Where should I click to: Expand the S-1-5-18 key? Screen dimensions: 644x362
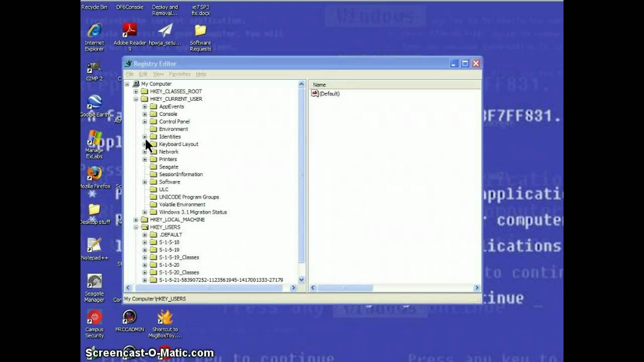point(145,242)
